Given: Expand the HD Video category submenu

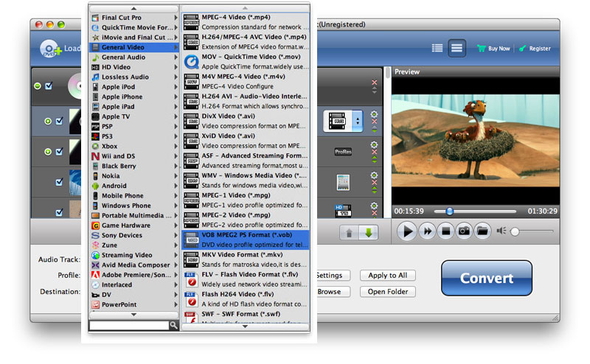Looking at the screenshot, I should point(133,67).
